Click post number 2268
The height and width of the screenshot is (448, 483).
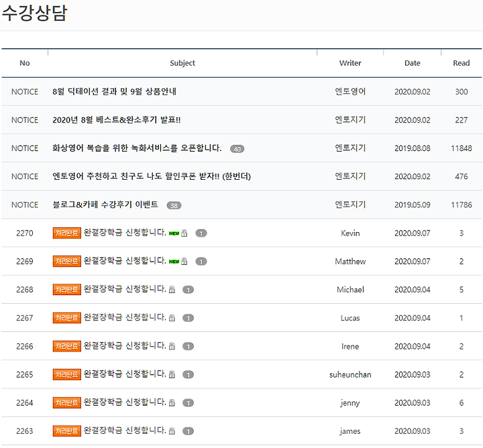point(25,290)
